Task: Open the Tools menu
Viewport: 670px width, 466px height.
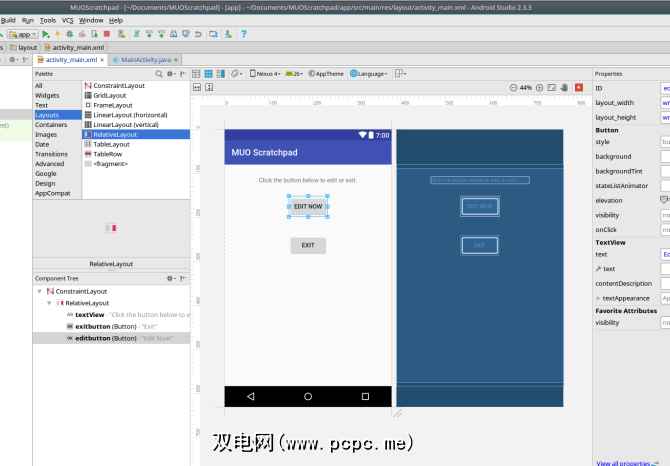Action: pyautogui.click(x=48, y=20)
